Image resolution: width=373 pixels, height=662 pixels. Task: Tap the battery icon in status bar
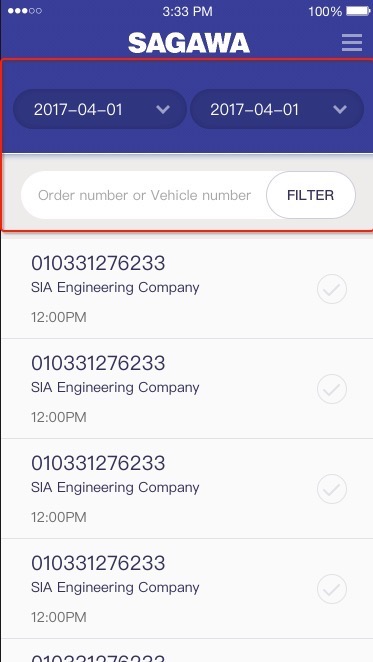tap(358, 11)
